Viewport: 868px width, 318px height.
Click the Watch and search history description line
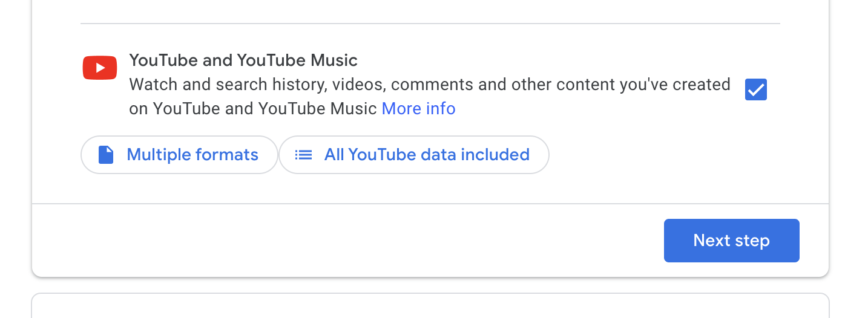[430, 85]
